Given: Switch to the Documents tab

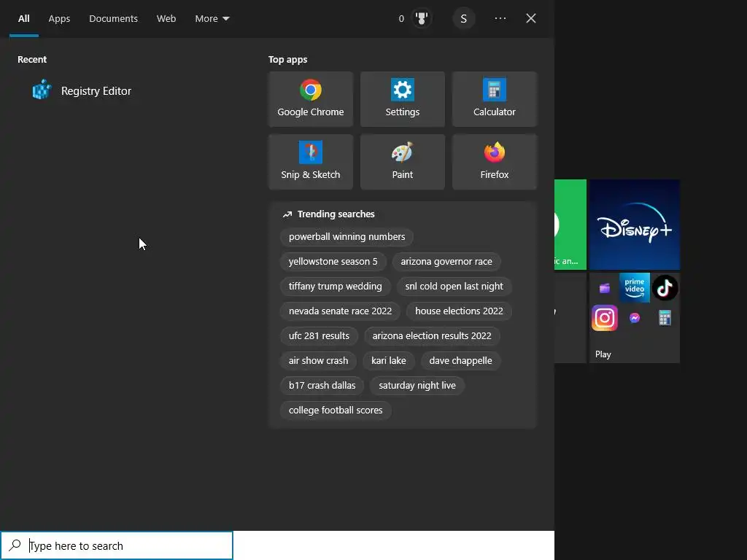Looking at the screenshot, I should (113, 18).
